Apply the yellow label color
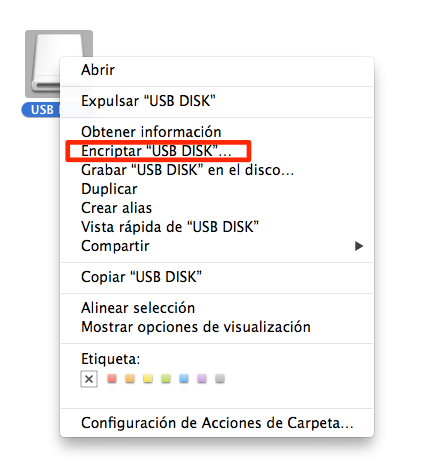This screenshot has height=463, width=421. click(148, 379)
